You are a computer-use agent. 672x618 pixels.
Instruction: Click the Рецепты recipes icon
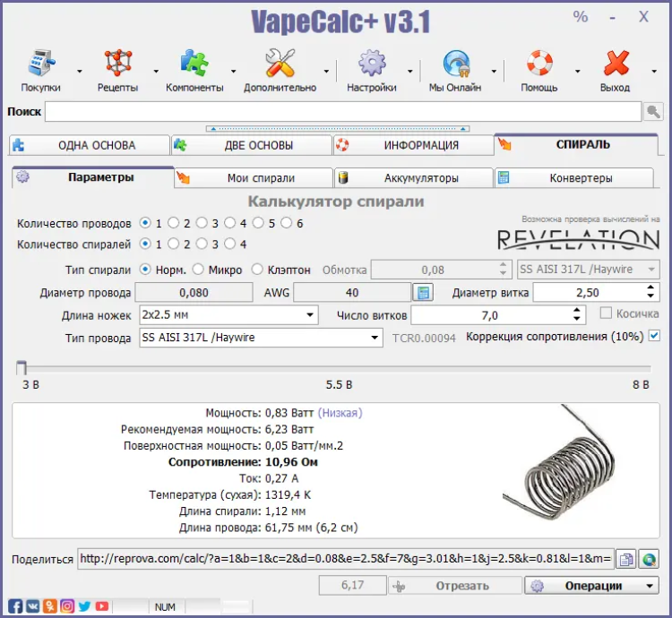[x=117, y=65]
